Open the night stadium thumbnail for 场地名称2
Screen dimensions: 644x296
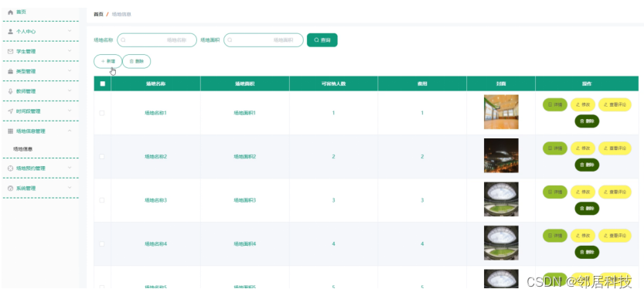click(501, 155)
